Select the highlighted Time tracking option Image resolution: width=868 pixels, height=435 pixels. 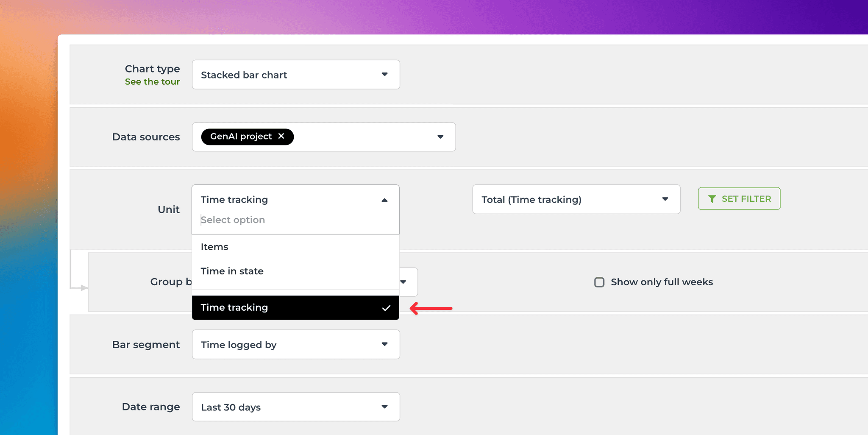click(x=275, y=308)
